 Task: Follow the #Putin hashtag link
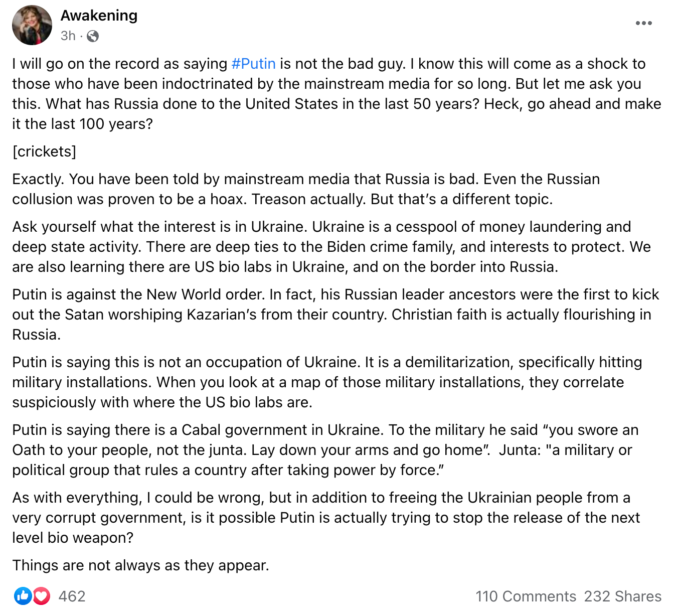point(253,64)
